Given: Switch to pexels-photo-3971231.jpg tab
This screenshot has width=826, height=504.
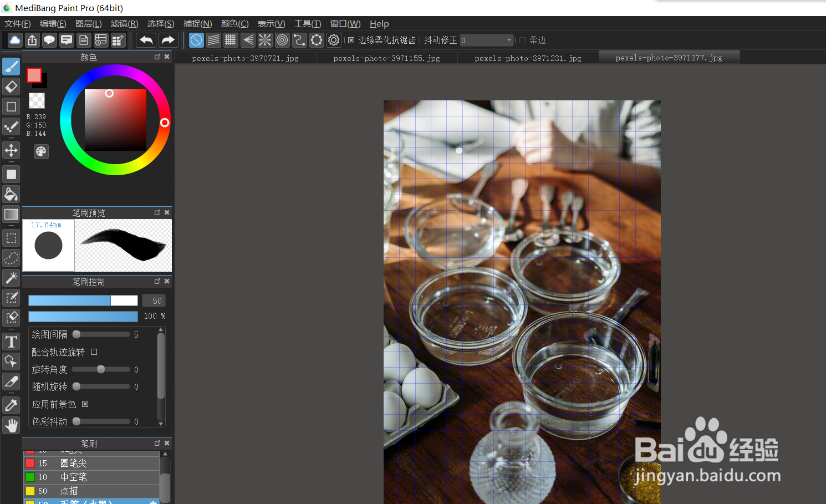Looking at the screenshot, I should (x=528, y=58).
